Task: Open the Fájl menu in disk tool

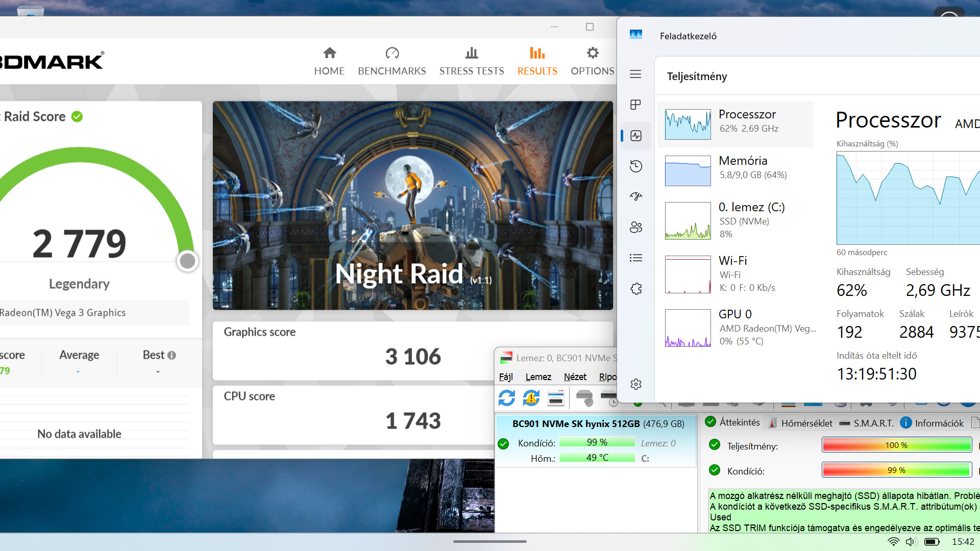Action: click(505, 377)
